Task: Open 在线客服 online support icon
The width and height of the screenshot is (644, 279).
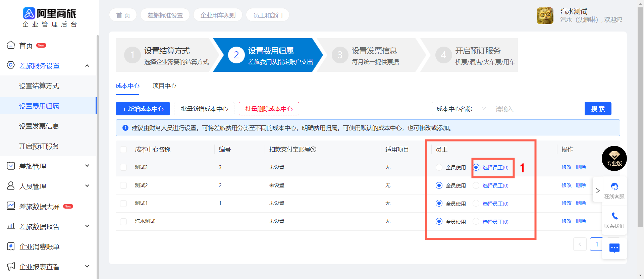Action: pos(614,186)
